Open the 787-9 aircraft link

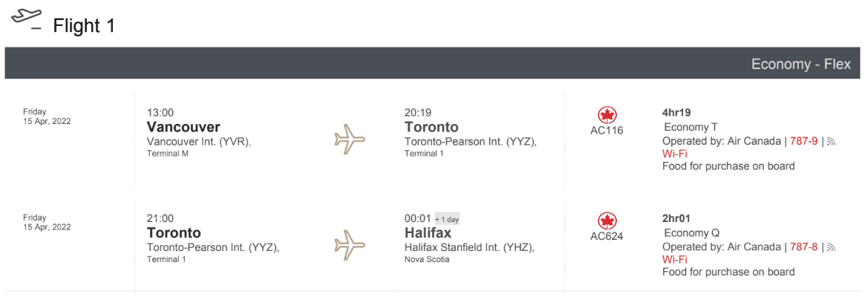tap(803, 141)
